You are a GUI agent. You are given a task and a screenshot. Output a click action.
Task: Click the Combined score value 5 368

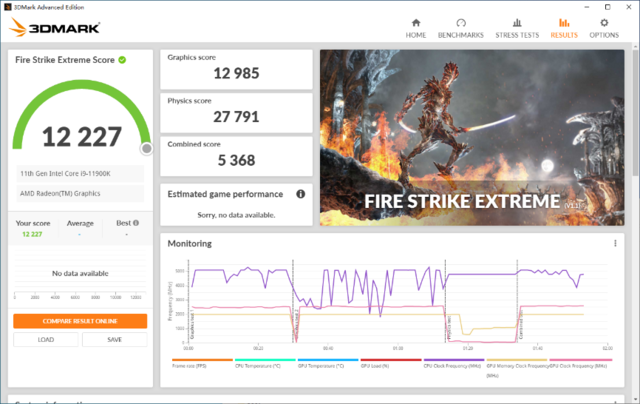pos(236,160)
